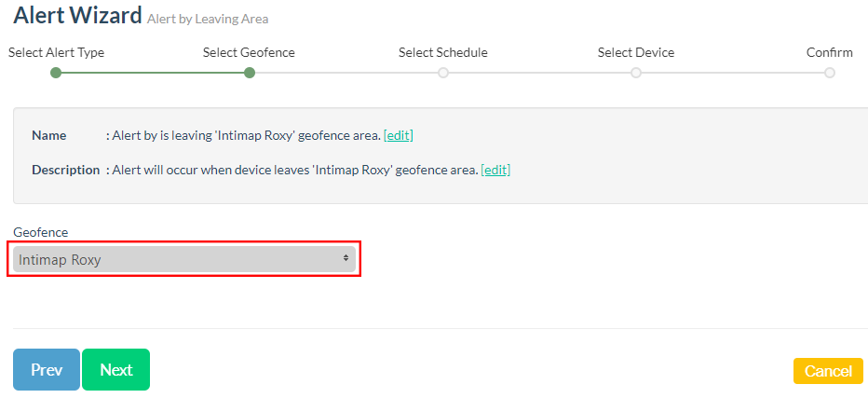Edit the alert Description via edit link
The image size is (868, 398).
[495, 170]
